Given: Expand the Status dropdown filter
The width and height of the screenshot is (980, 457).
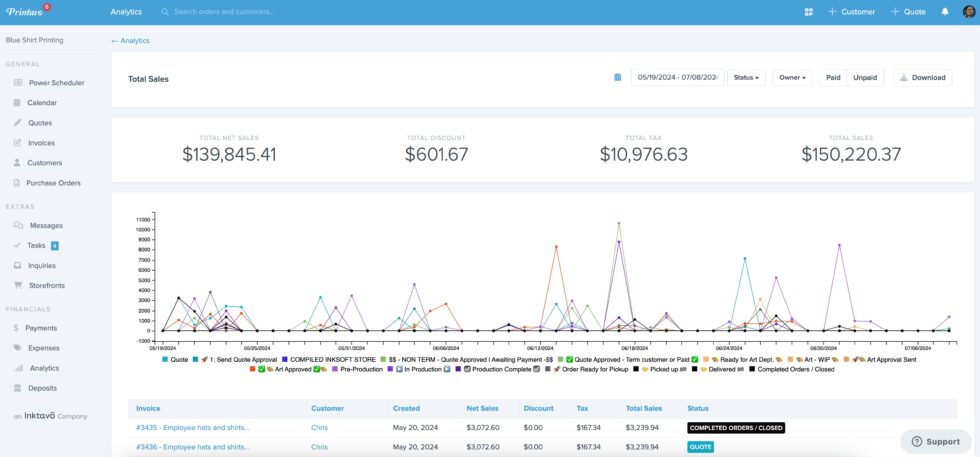Looking at the screenshot, I should [x=745, y=77].
